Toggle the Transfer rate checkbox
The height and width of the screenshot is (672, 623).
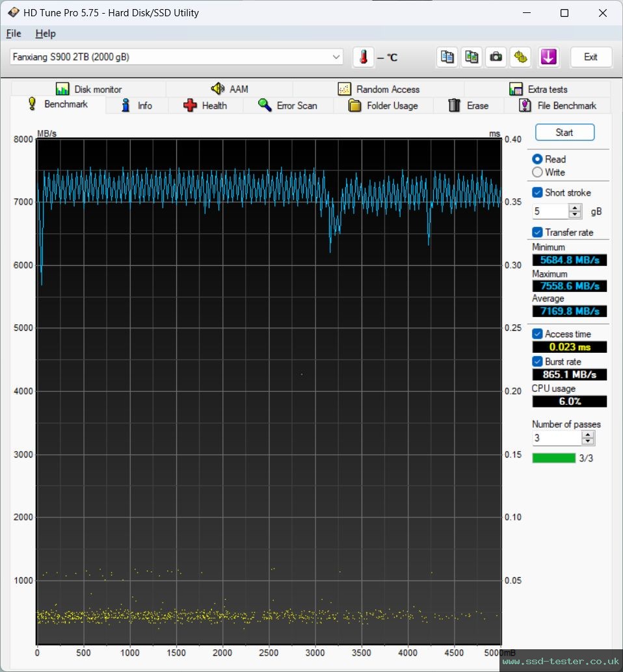coord(537,232)
